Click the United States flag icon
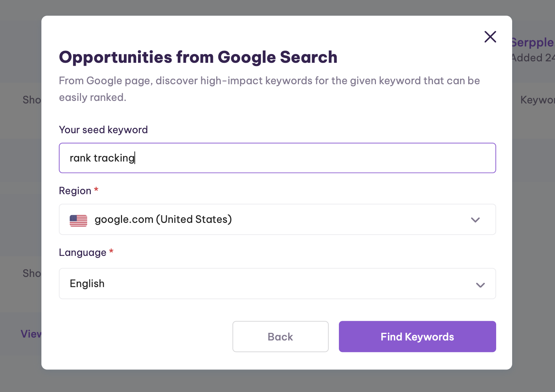555x392 pixels. point(78,220)
